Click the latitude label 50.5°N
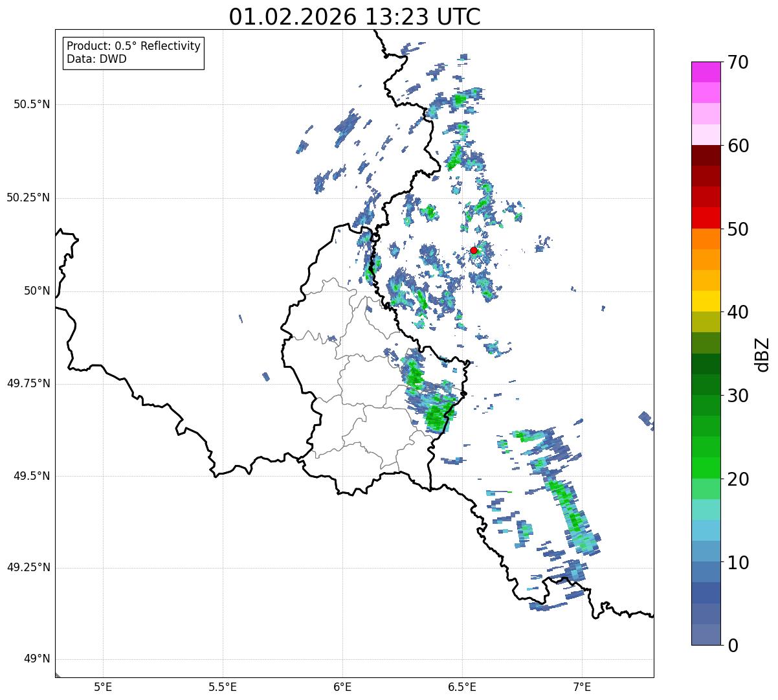 (x=32, y=104)
